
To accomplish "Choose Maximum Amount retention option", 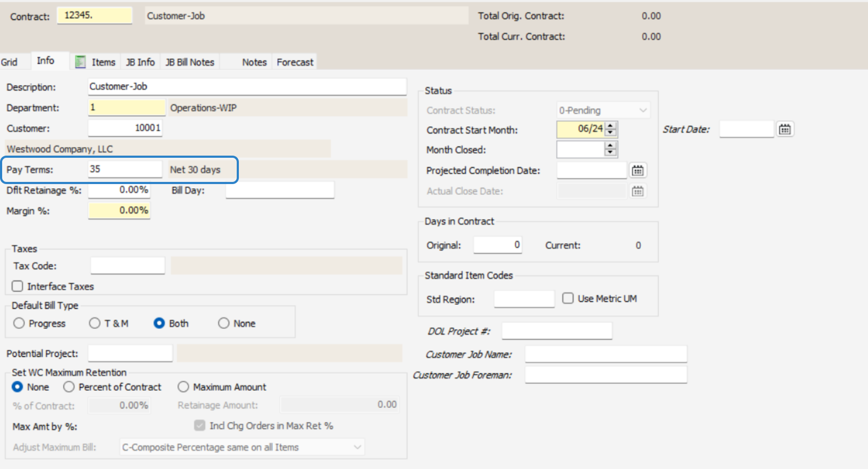I will 184,387.
